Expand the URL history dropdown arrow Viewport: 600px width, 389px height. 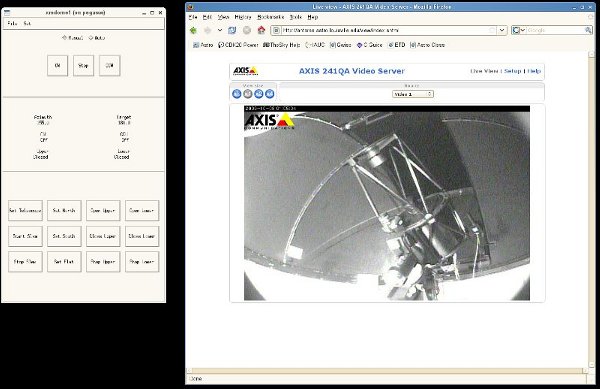[x=502, y=30]
